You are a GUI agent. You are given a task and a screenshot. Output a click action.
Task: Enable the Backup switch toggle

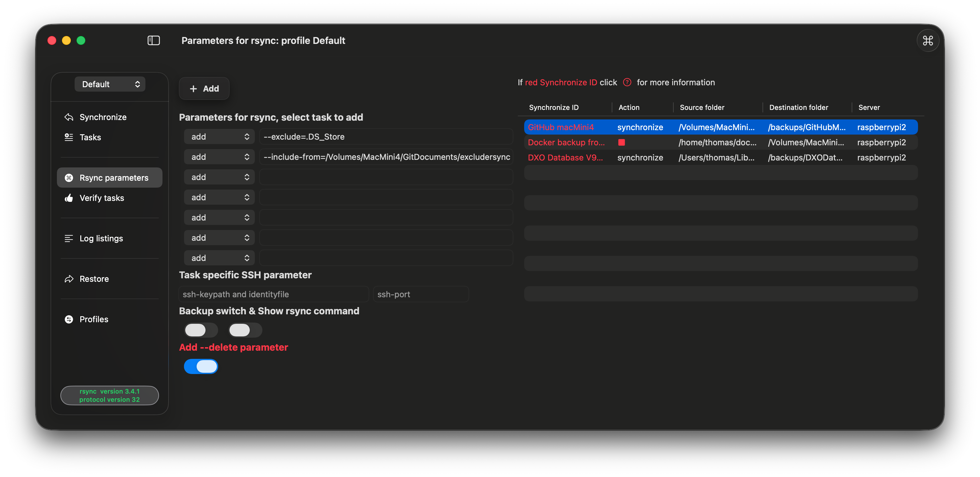click(x=200, y=330)
